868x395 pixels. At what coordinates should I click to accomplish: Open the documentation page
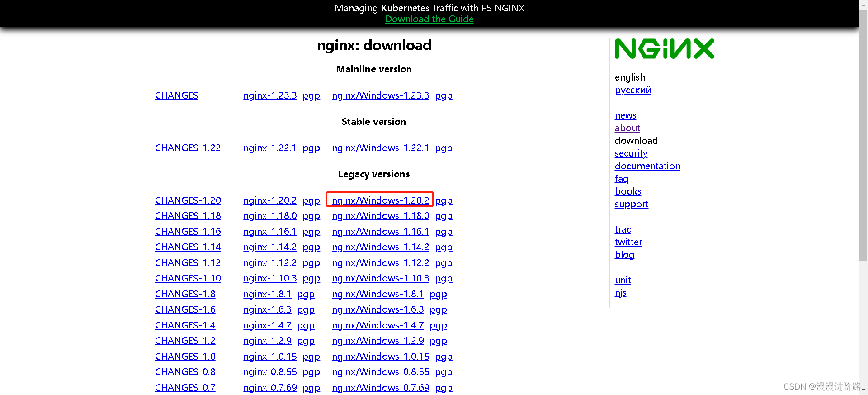pos(647,166)
